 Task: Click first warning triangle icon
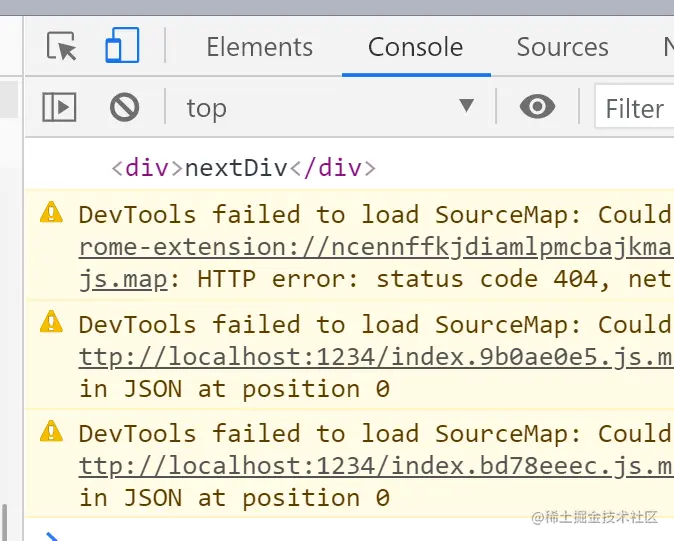(x=51, y=212)
